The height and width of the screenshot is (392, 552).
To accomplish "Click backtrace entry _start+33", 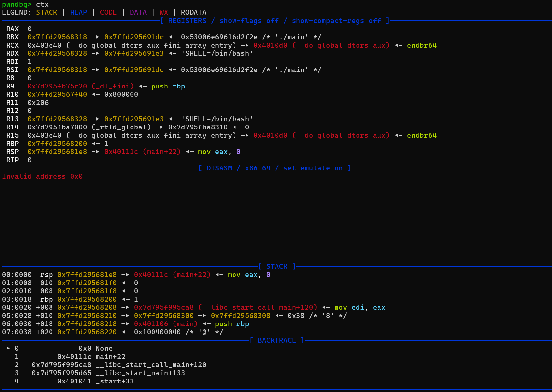I will [x=115, y=381].
